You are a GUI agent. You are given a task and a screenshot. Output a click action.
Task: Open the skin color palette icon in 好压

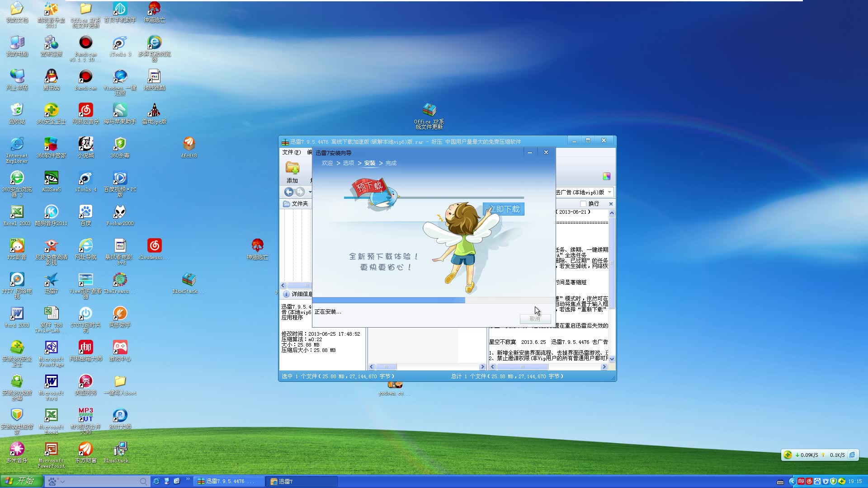(606, 176)
